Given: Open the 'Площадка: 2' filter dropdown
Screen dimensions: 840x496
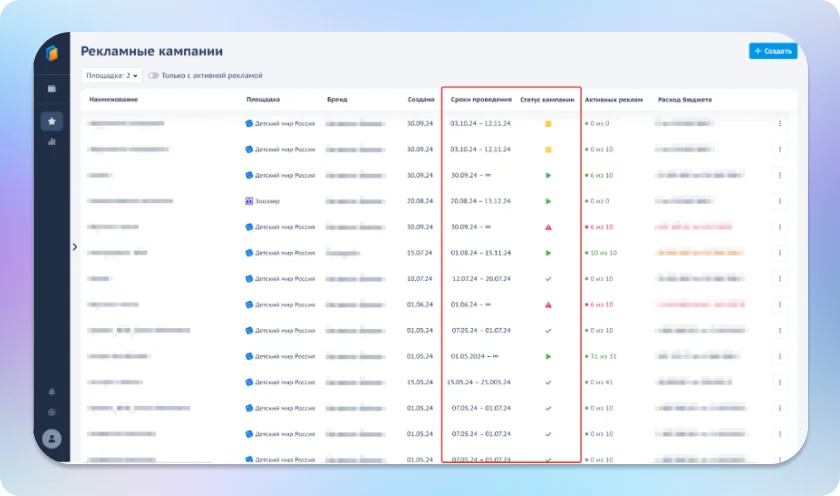Looking at the screenshot, I should tap(111, 75).
